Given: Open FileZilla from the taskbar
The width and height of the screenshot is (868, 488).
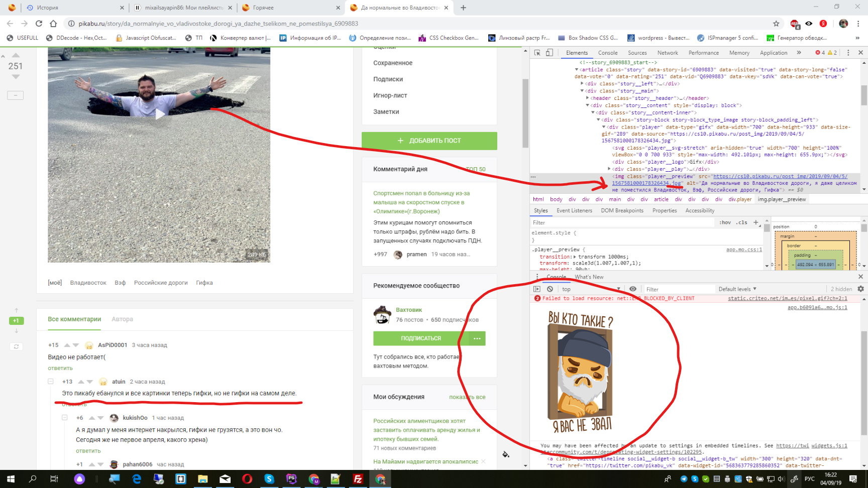Looking at the screenshot, I should coord(358,479).
